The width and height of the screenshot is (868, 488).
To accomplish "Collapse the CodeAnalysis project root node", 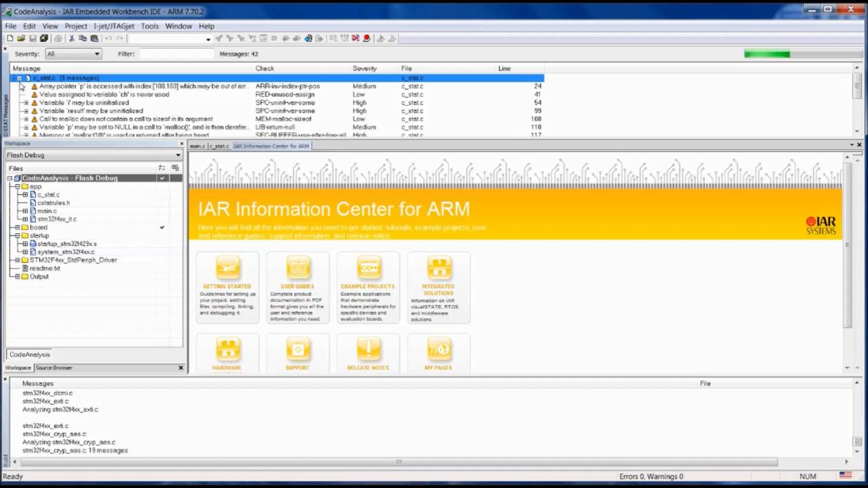I will click(9, 178).
